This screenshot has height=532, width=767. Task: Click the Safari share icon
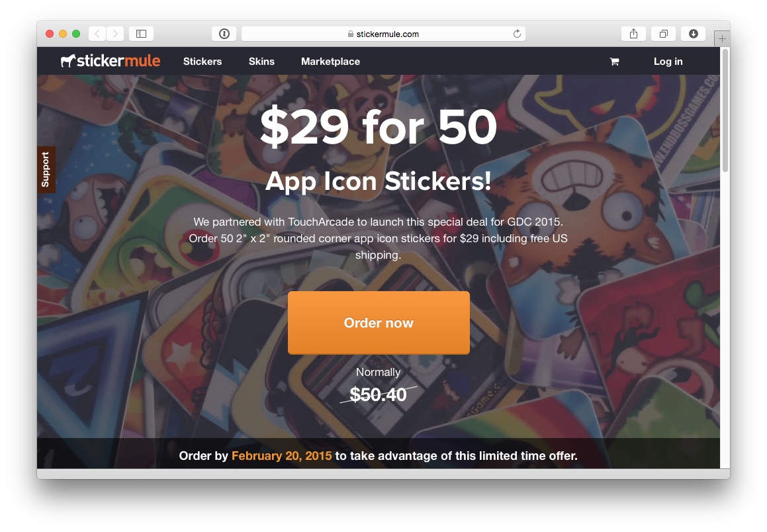pyautogui.click(x=633, y=34)
